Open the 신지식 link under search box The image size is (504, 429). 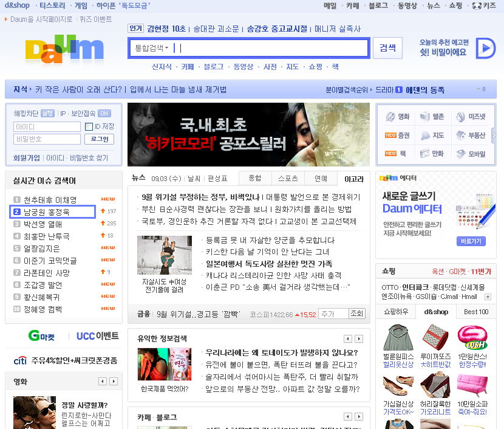point(162,67)
